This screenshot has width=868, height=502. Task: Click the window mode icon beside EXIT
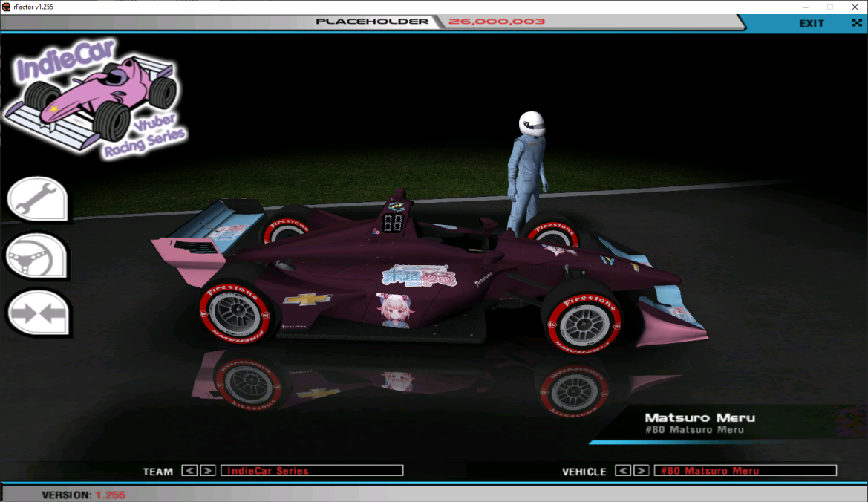856,23
